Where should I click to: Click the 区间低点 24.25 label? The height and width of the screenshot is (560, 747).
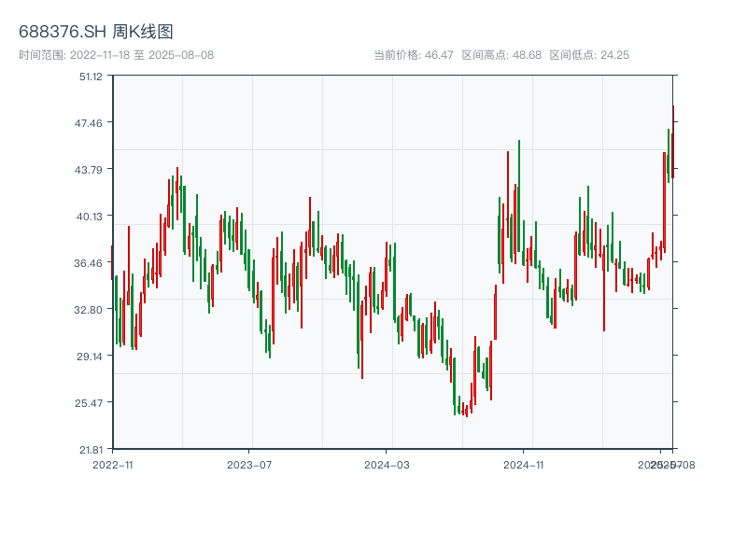coord(589,55)
